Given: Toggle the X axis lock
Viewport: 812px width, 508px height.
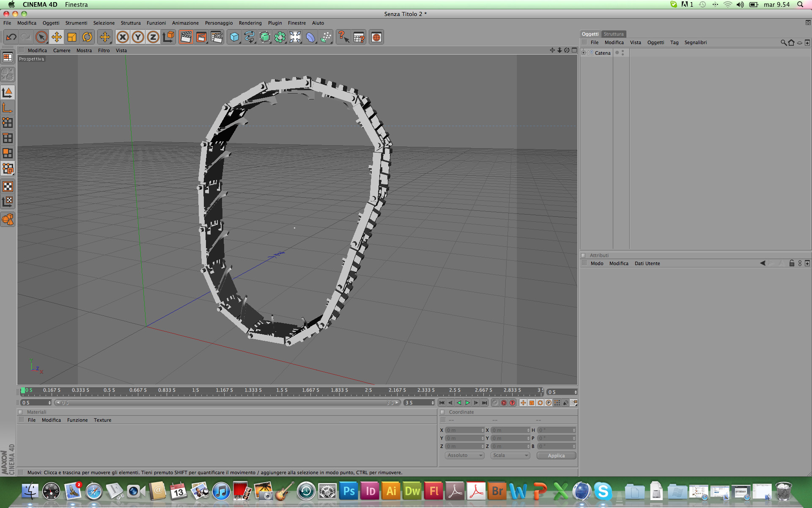Looking at the screenshot, I should [123, 37].
